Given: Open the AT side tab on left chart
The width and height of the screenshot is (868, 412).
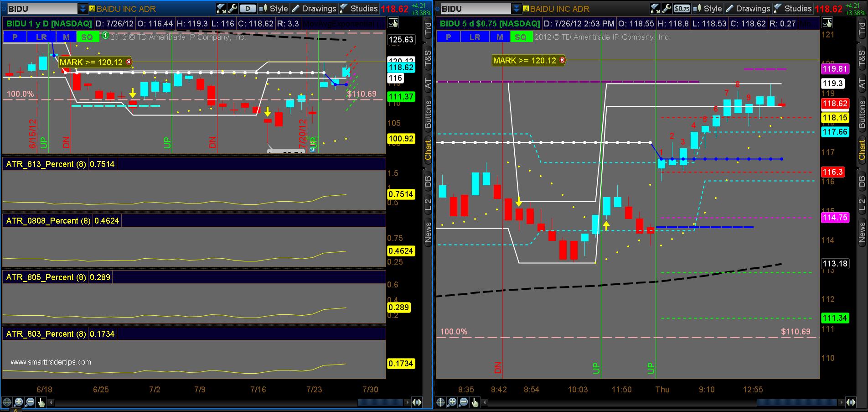Looking at the screenshot, I should 428,83.
